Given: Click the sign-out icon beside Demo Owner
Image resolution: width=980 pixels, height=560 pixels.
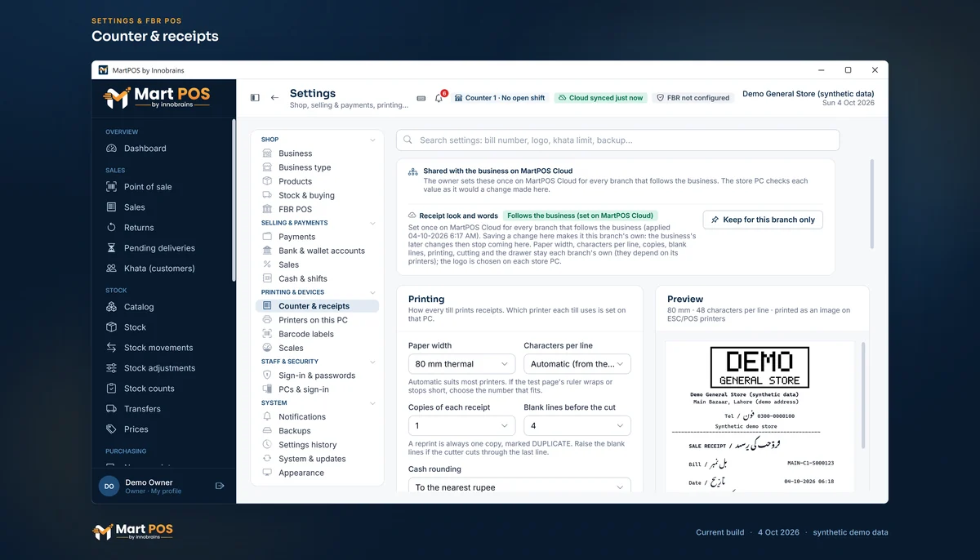Looking at the screenshot, I should tap(220, 486).
